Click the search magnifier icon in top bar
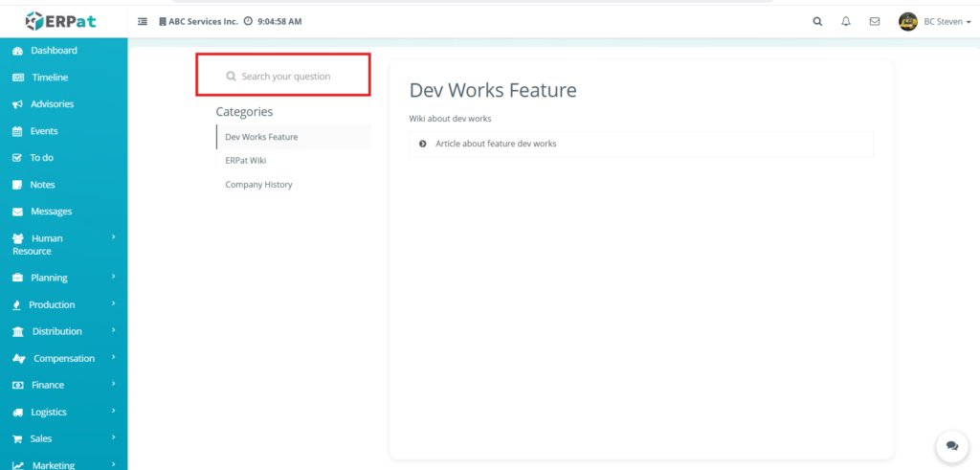The width and height of the screenshot is (980, 470). coord(816,21)
